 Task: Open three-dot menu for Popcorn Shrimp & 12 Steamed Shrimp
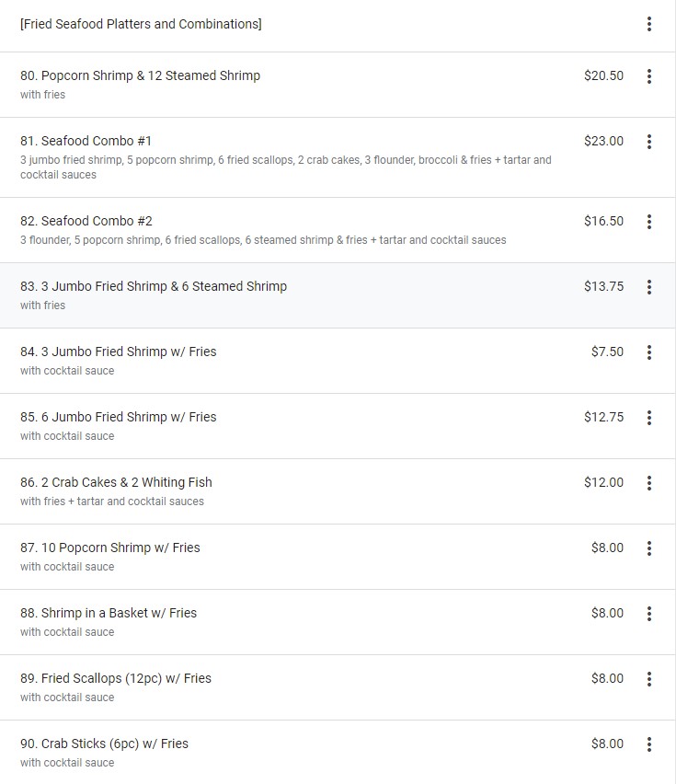point(649,76)
